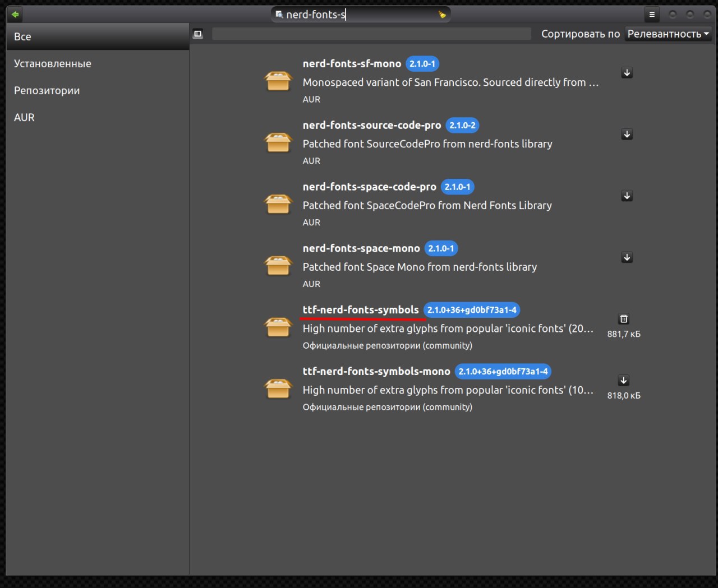Select the Репозитории category

tap(98, 90)
